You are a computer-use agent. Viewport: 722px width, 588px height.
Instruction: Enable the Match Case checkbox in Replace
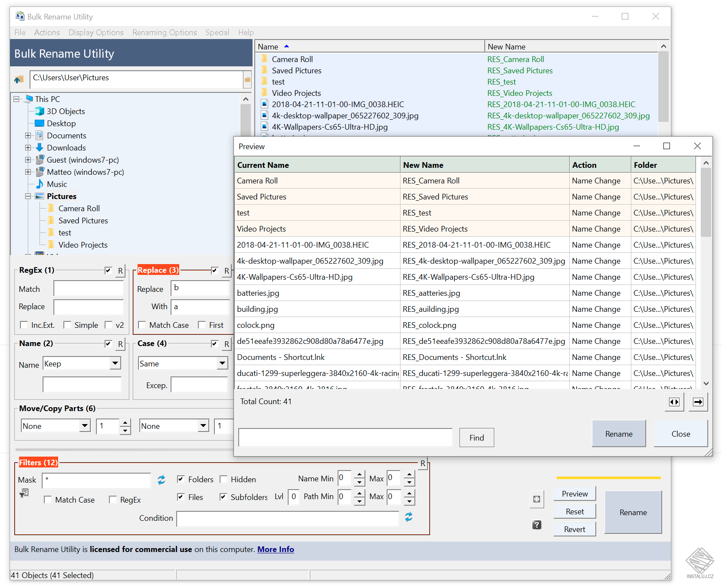point(142,325)
